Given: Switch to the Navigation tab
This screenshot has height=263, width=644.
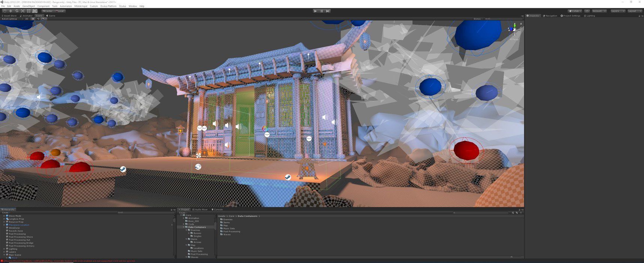Looking at the screenshot, I should point(550,16).
